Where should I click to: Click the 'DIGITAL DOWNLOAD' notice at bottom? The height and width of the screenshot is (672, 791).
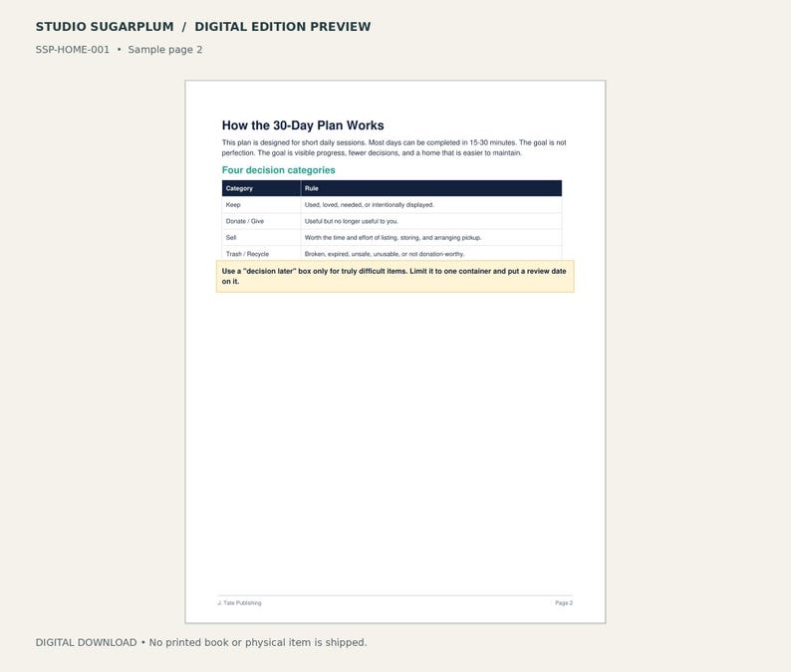pos(201,643)
